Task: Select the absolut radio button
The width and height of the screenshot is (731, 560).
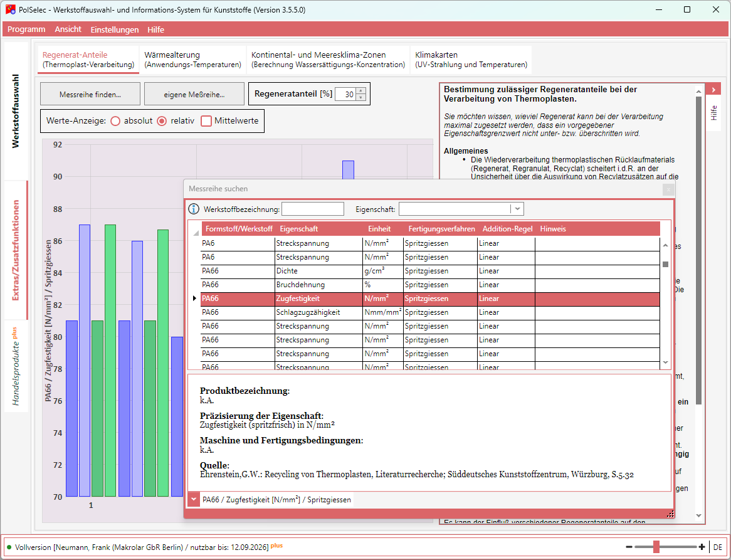Action: [115, 121]
